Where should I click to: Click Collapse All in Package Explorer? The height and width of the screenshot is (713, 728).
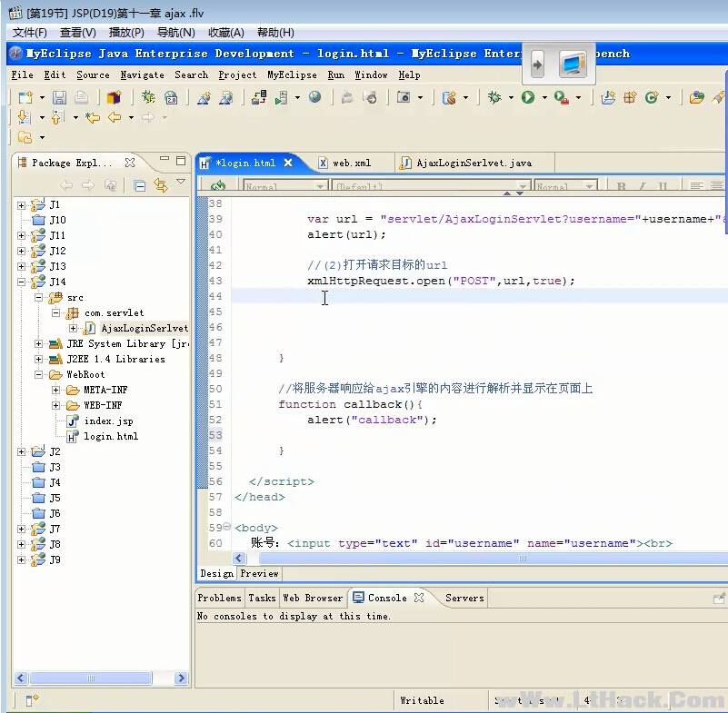(x=140, y=185)
